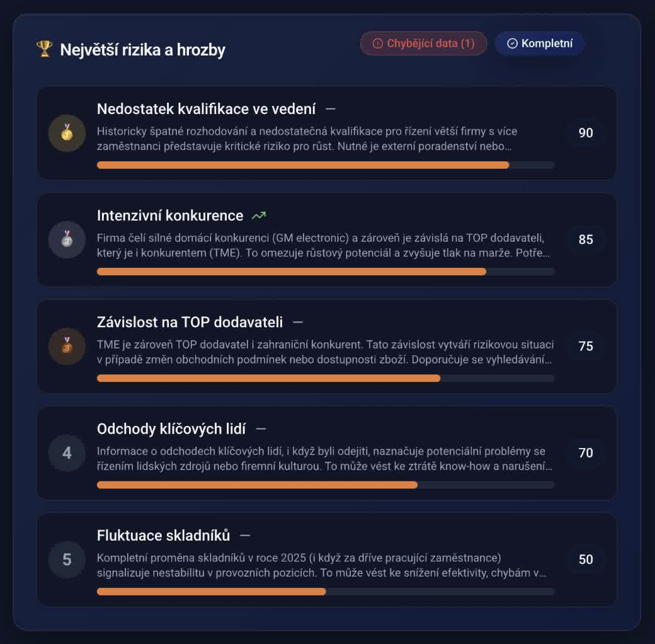Viewport: 655px width, 644px height.
Task: Click the Největší rizika a hrozby heading
Action: [142, 50]
